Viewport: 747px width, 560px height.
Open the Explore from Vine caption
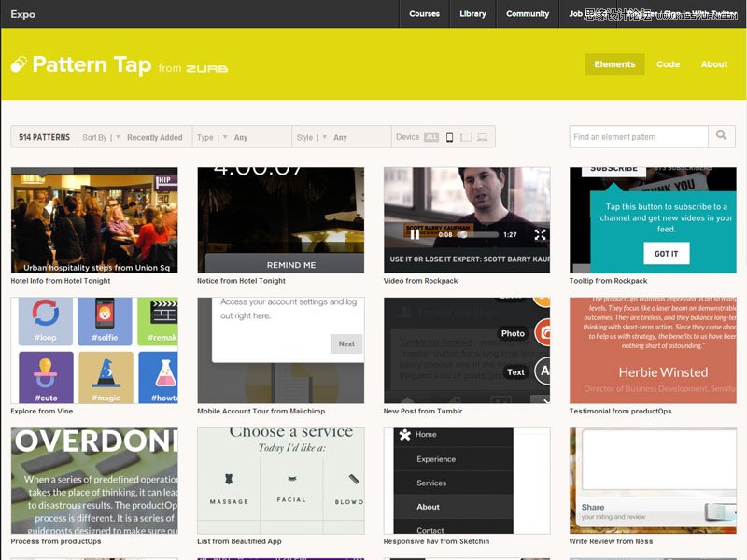42,411
